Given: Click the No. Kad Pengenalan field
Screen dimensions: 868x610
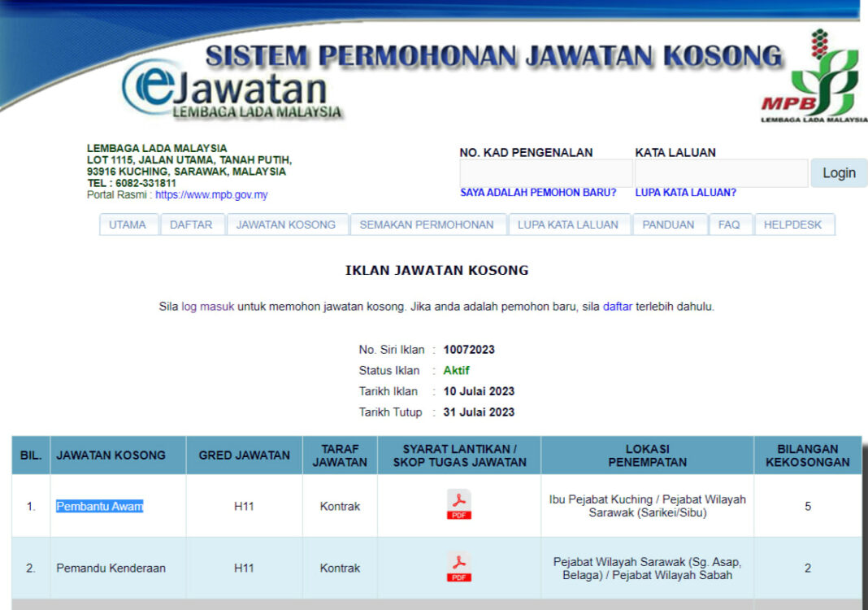Looking at the screenshot, I should pyautogui.click(x=545, y=173).
